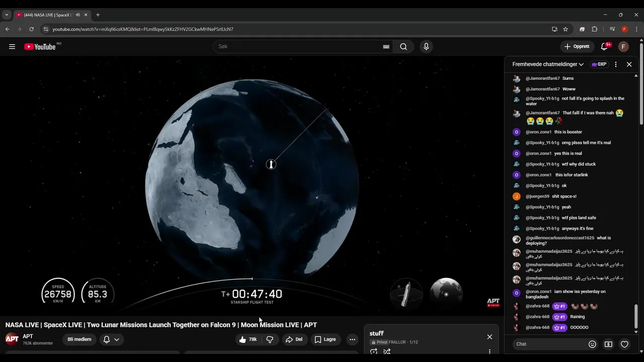644x362 pixels.
Task: Install app icon in address bar
Action: (x=554, y=29)
